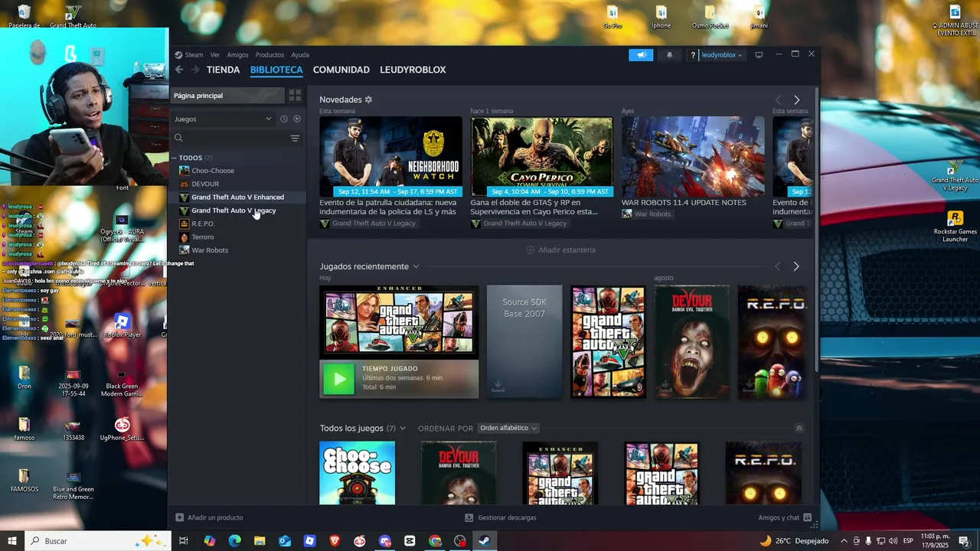Open the advanced filter options icon
Screen dimensions: 980x551
[x=295, y=138]
